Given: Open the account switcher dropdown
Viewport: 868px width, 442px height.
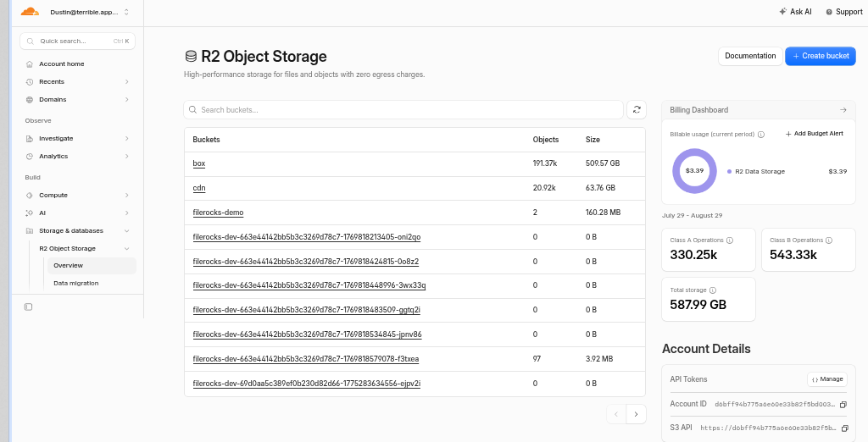Looking at the screenshot, I should tap(90, 12).
